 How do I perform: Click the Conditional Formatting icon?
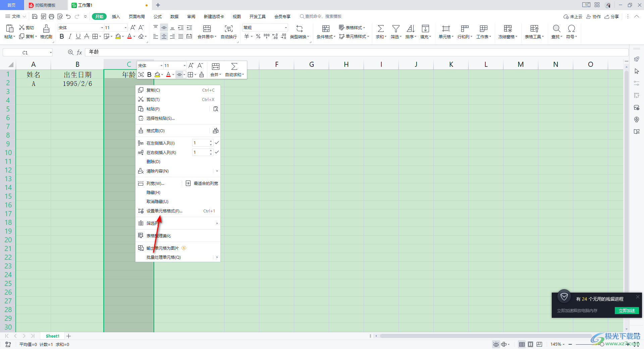pyautogui.click(x=326, y=29)
